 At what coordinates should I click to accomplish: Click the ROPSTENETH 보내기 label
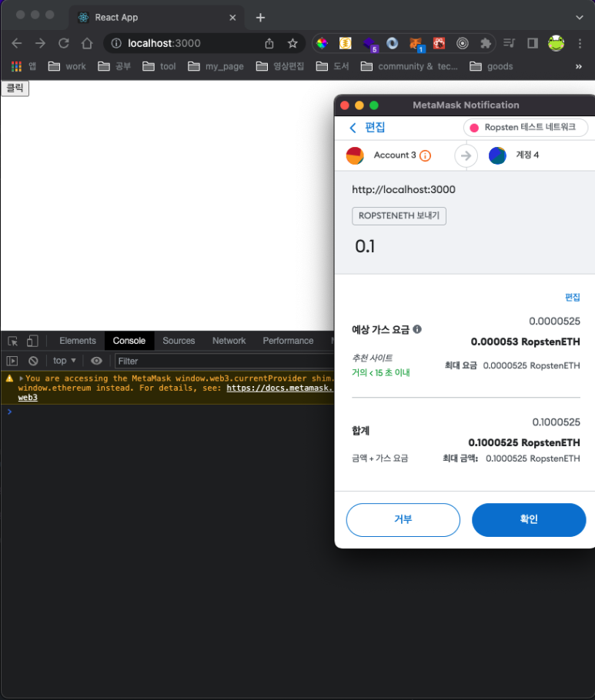(399, 216)
